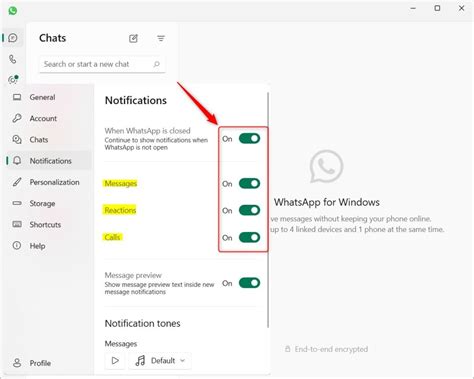Turn off Reactions notifications switch
The width and height of the screenshot is (474, 379).
(x=249, y=210)
